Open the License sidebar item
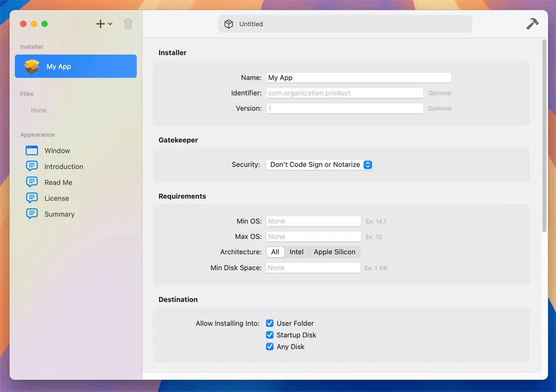This screenshot has height=392, width=556. 56,198
